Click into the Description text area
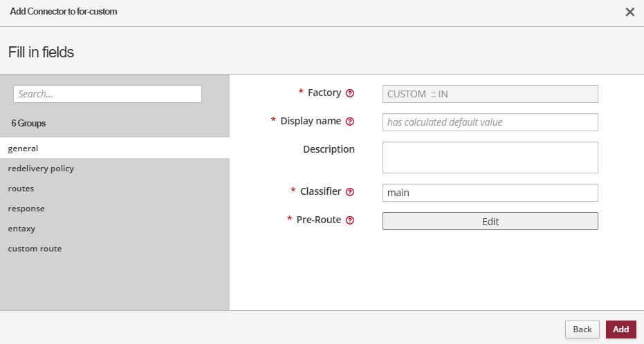Image resolution: width=644 pixels, height=344 pixels. click(490, 157)
